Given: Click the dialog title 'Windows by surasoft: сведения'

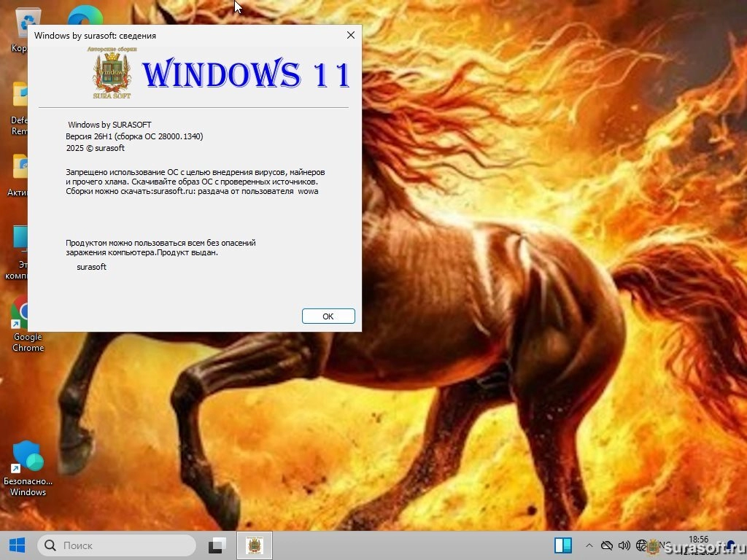Looking at the screenshot, I should point(95,36).
